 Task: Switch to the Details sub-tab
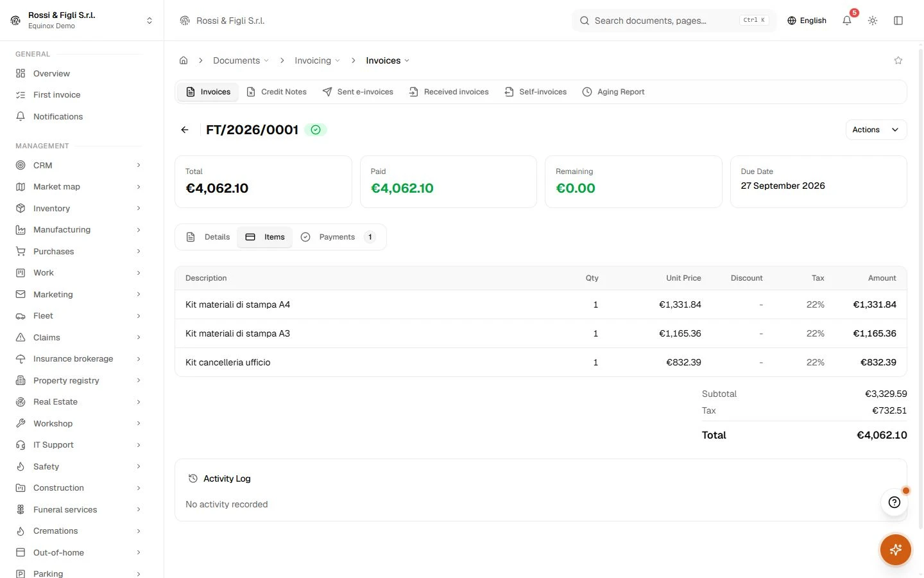(x=208, y=237)
